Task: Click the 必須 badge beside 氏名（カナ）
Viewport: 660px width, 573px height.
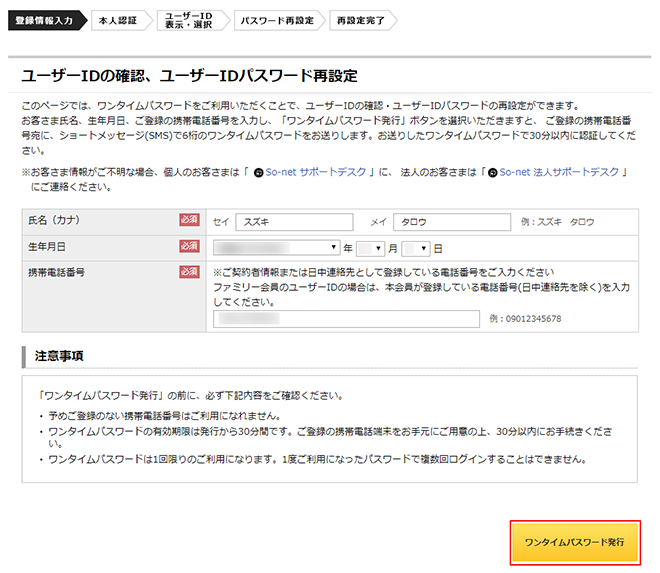Action: 189,221
